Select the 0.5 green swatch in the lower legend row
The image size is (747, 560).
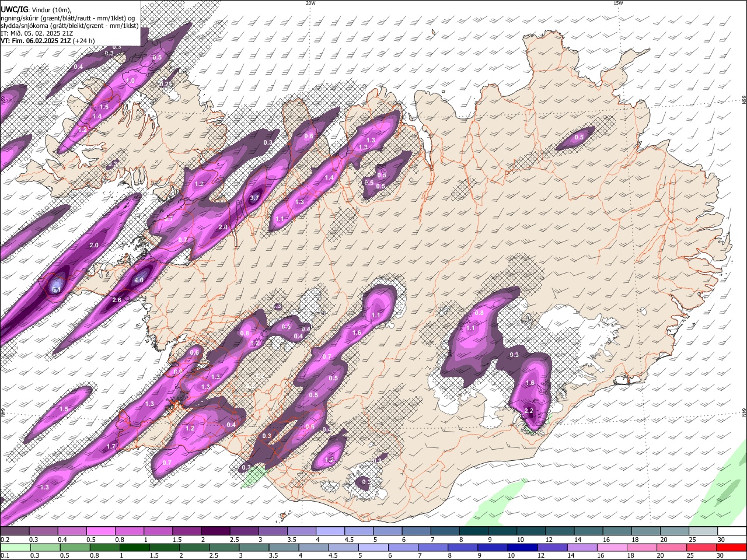coord(75,547)
